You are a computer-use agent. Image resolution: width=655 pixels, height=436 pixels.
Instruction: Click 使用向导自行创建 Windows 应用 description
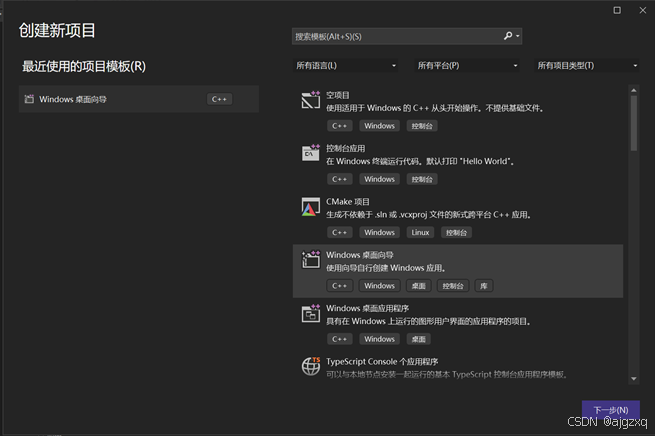point(386,268)
